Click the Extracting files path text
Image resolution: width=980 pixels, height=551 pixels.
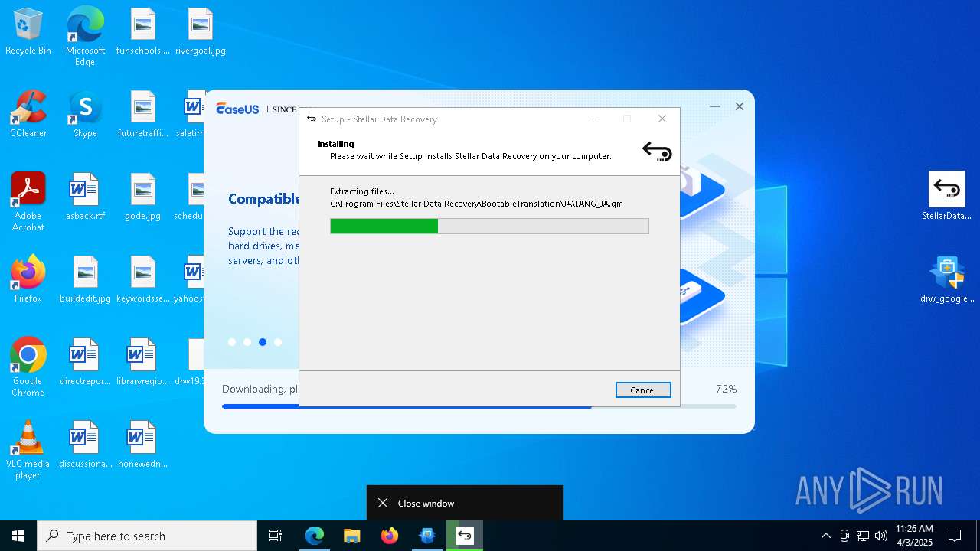(476, 204)
